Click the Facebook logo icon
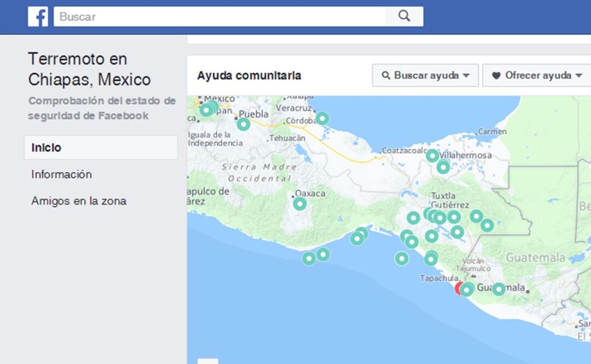This screenshot has height=364, width=591. click(x=38, y=16)
